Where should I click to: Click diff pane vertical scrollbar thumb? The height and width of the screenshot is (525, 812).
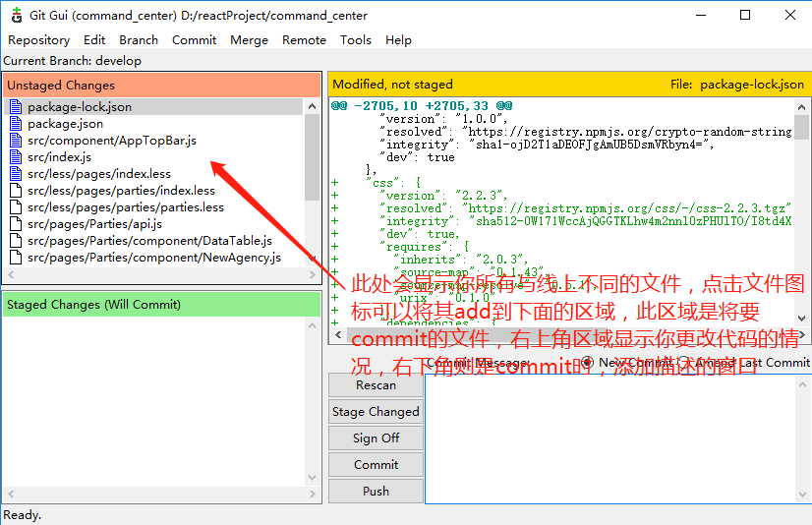[x=801, y=127]
